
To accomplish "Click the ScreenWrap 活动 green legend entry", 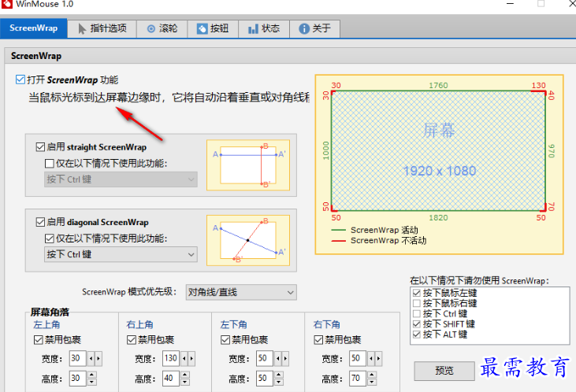I will point(375,230).
